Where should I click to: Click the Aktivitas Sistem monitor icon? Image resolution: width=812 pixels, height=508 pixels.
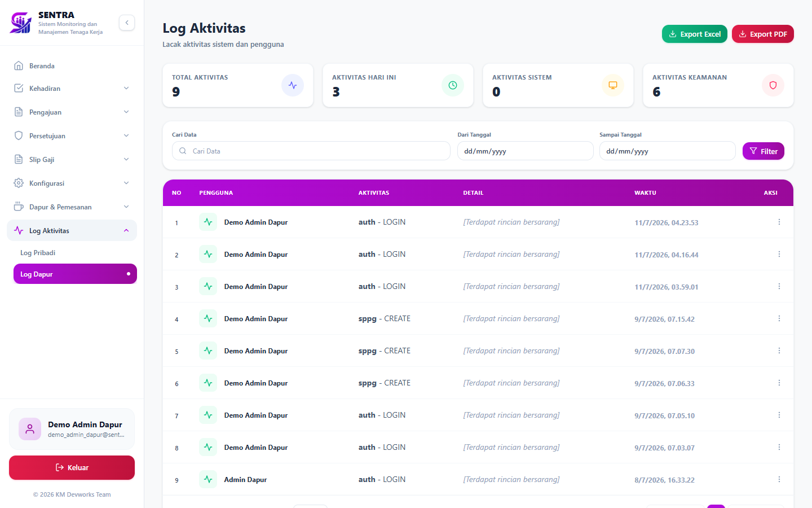click(613, 85)
